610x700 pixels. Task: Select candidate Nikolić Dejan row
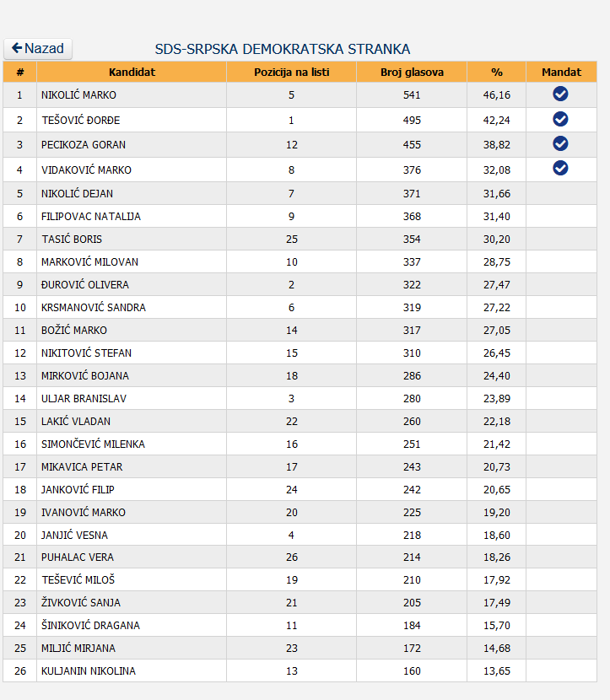(300, 193)
